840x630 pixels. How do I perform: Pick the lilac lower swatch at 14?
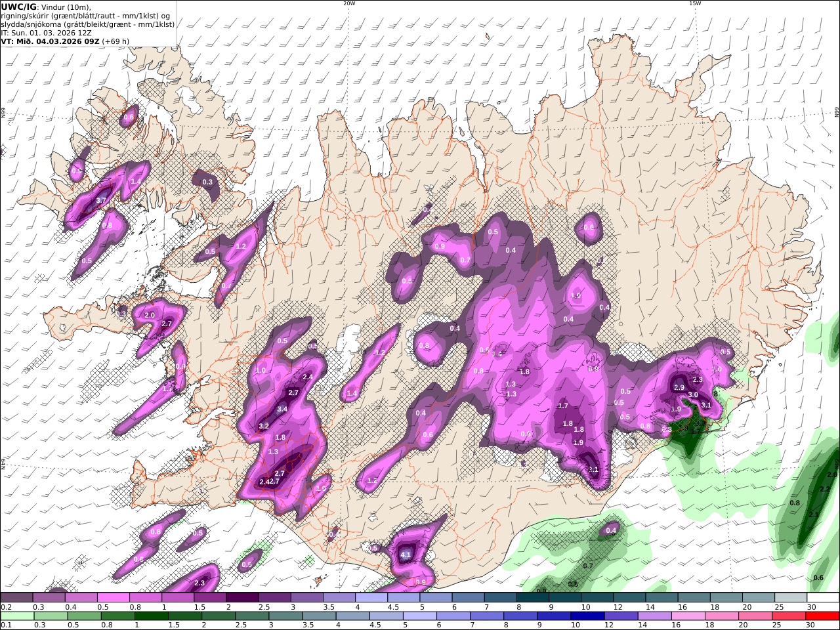(x=654, y=616)
